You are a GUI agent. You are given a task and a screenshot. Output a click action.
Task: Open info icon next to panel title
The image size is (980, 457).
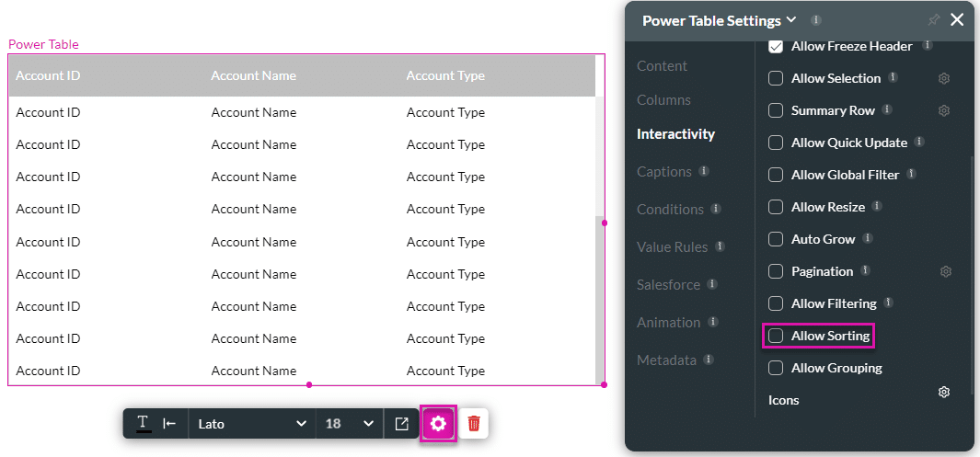(815, 20)
